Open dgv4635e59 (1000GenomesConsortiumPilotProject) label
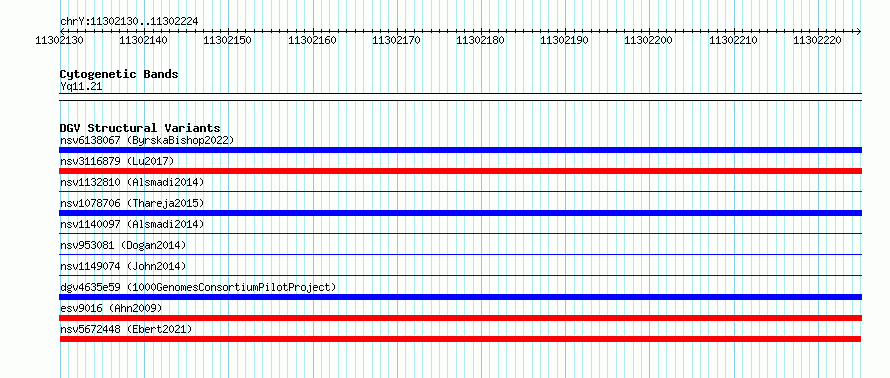890x378 pixels. tap(198, 287)
